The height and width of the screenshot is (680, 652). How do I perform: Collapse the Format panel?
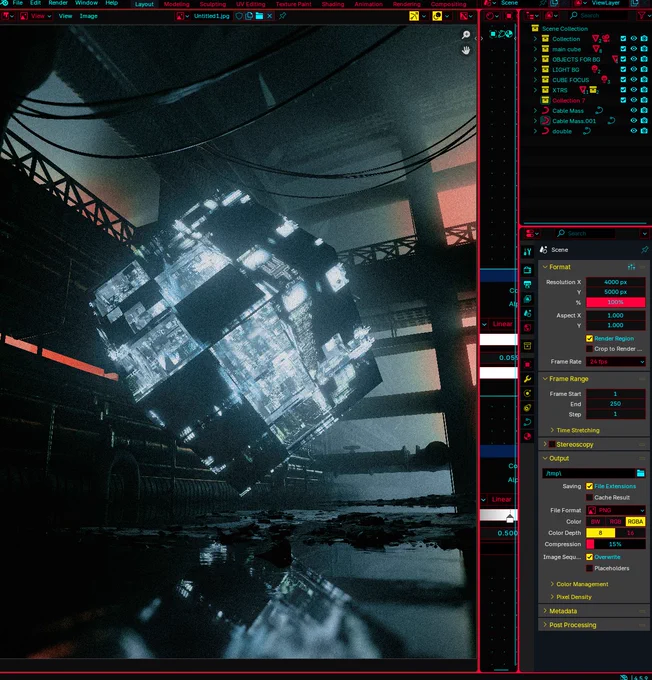pos(545,267)
